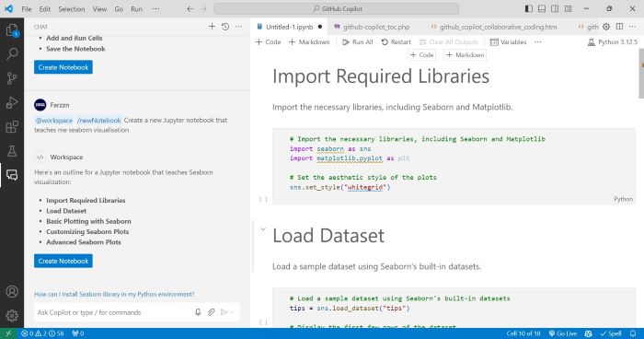Image resolution: width=644 pixels, height=339 pixels.
Task: Open remote window indicator in status bar
Action: [x=8, y=333]
